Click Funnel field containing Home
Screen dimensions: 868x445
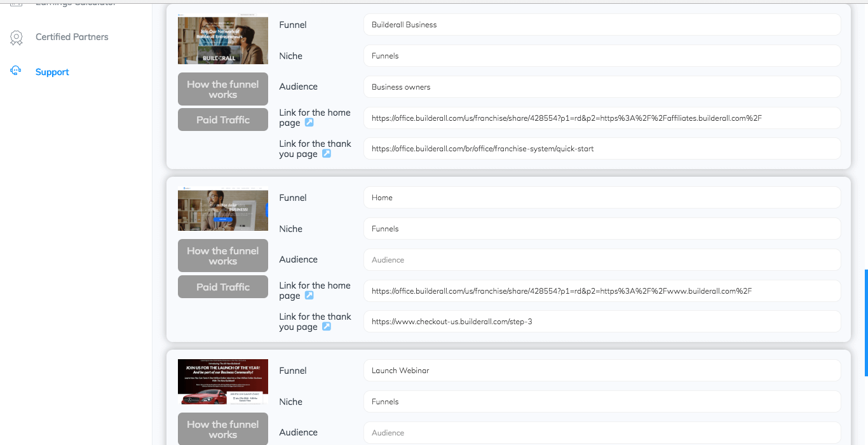click(x=602, y=198)
